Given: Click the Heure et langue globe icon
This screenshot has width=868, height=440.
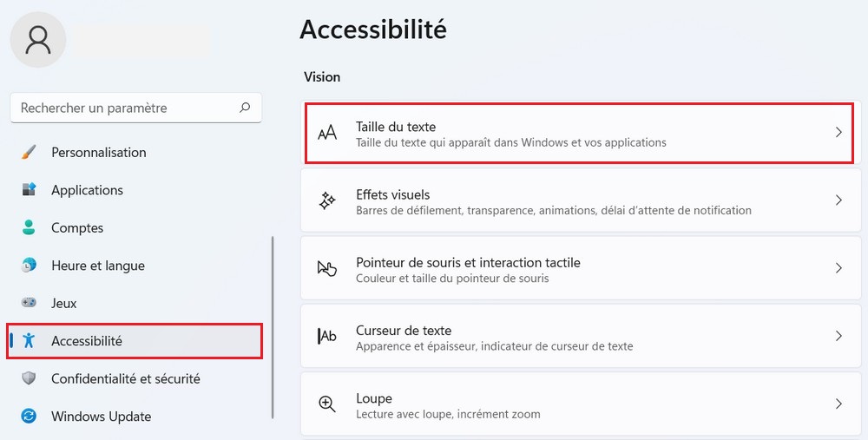Looking at the screenshot, I should (29, 266).
